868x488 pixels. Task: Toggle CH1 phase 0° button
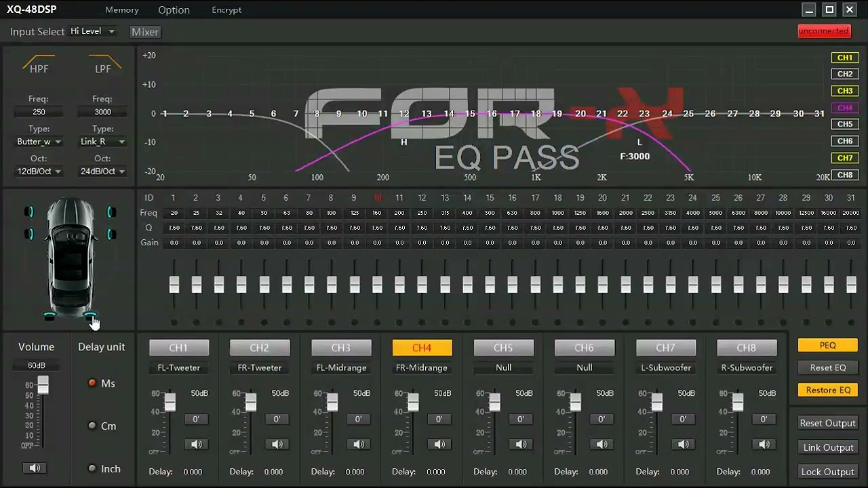click(x=196, y=419)
